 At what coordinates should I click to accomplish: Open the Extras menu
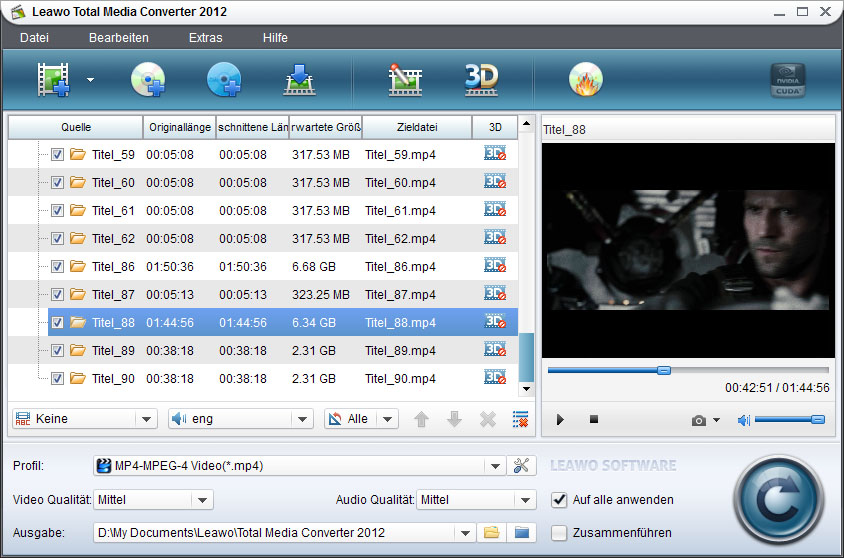(205, 38)
